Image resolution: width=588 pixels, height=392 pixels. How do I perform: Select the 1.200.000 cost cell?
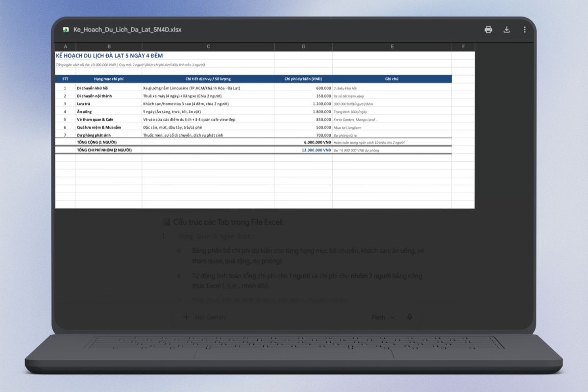pyautogui.click(x=303, y=104)
